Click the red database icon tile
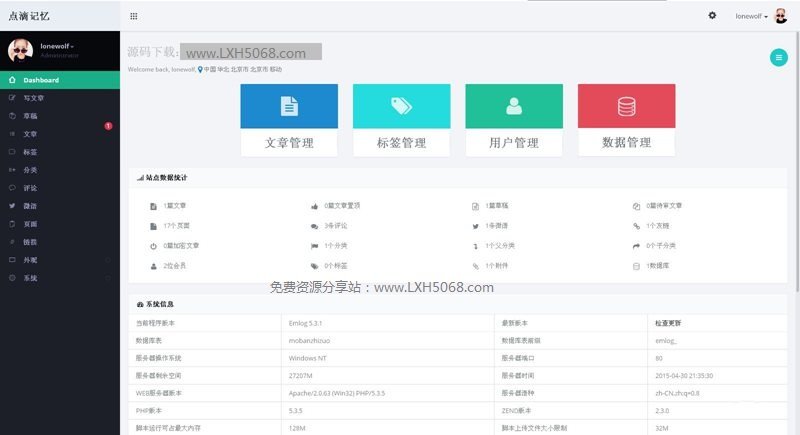This screenshot has width=800, height=435. (x=627, y=106)
